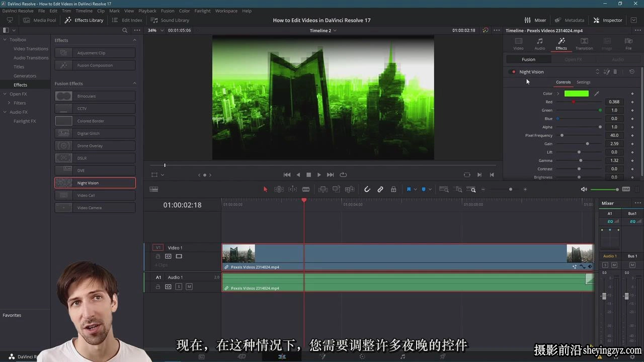Screen dimensions: 644x362
Task: Expand the Audio FX tree
Action: 5,112
